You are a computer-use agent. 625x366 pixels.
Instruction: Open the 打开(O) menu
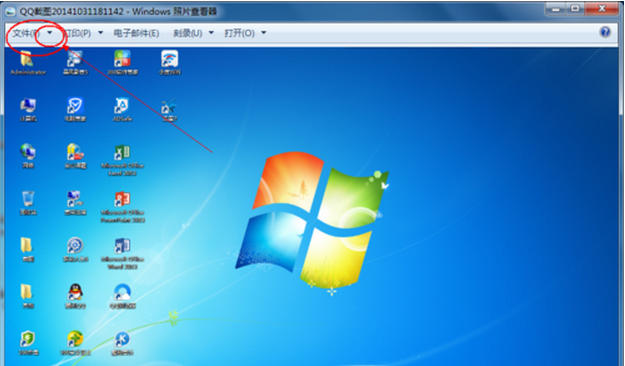tap(239, 33)
